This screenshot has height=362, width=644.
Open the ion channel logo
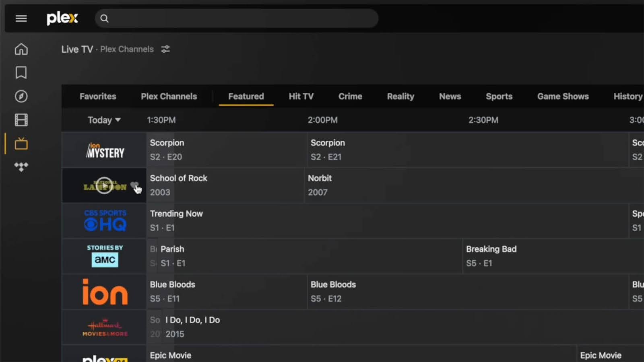tap(105, 292)
